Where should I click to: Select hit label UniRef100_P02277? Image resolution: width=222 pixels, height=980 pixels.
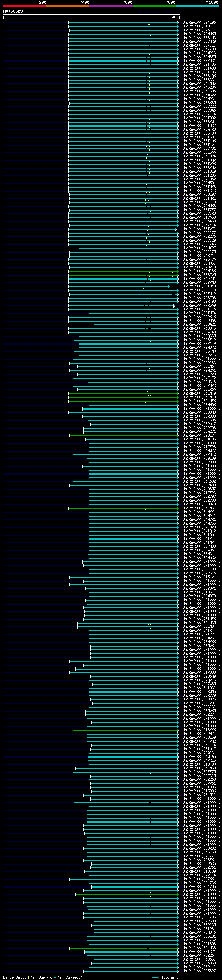[199, 233]
